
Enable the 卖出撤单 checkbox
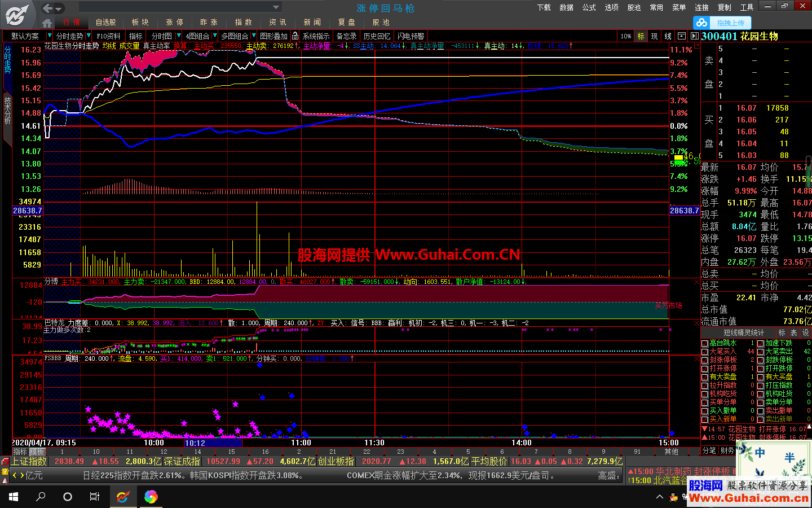(761, 411)
